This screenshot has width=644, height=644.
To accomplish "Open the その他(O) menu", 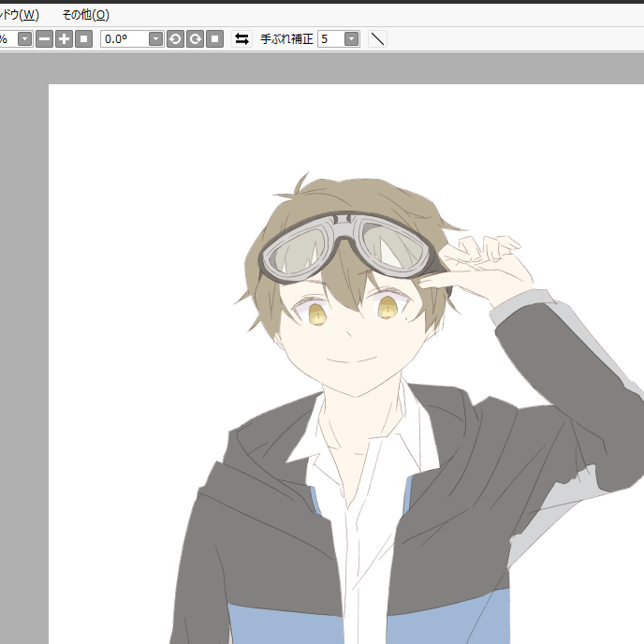I will pyautogui.click(x=85, y=15).
